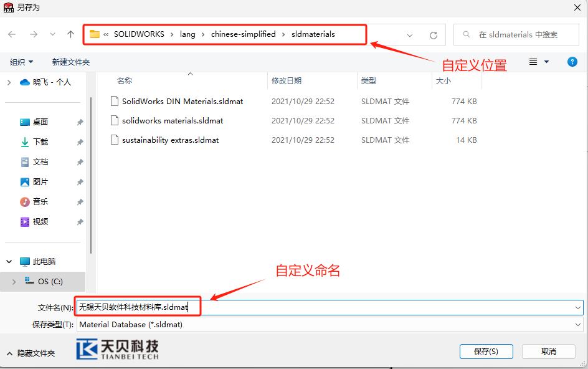Click pin icon next to 桌面

point(80,122)
